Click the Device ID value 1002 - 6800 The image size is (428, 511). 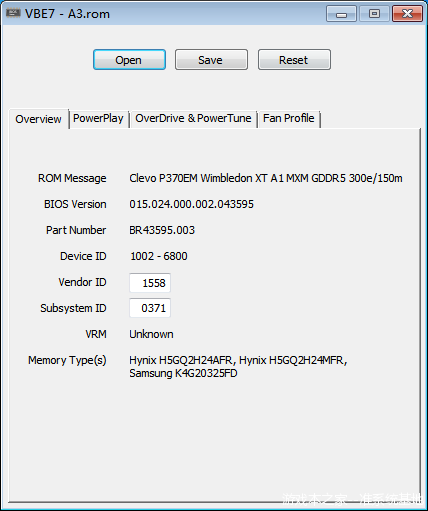(x=159, y=256)
